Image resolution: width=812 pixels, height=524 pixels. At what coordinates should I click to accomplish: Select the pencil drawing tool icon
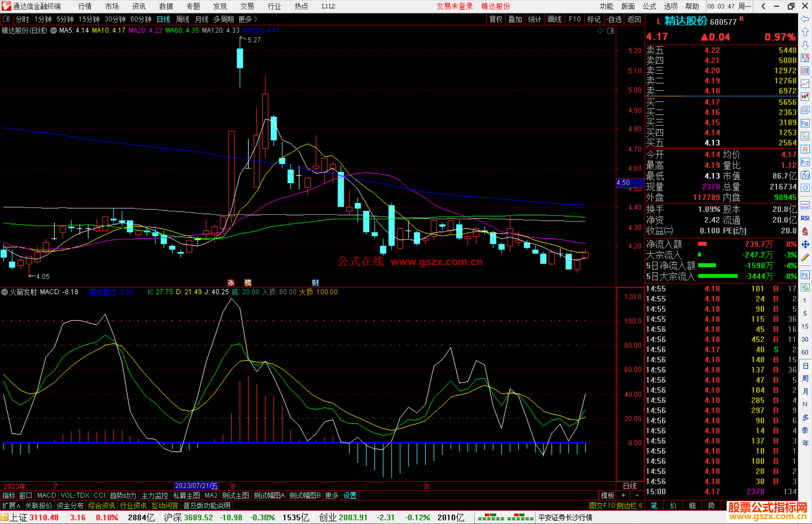click(x=805, y=257)
